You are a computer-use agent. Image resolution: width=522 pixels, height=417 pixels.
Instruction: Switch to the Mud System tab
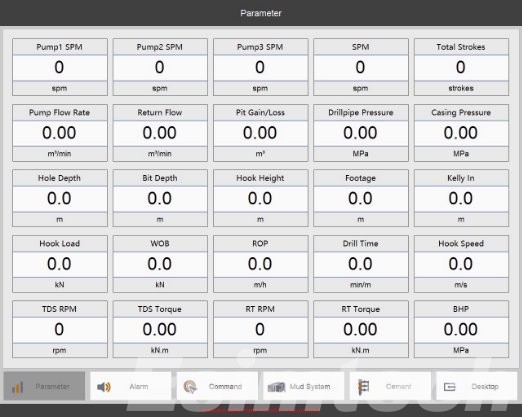click(304, 386)
